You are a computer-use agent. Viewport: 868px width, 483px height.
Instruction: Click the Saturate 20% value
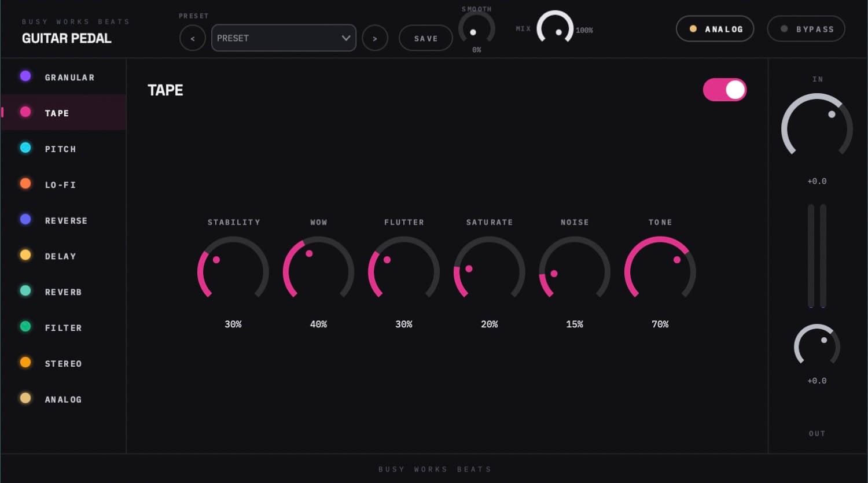(490, 325)
